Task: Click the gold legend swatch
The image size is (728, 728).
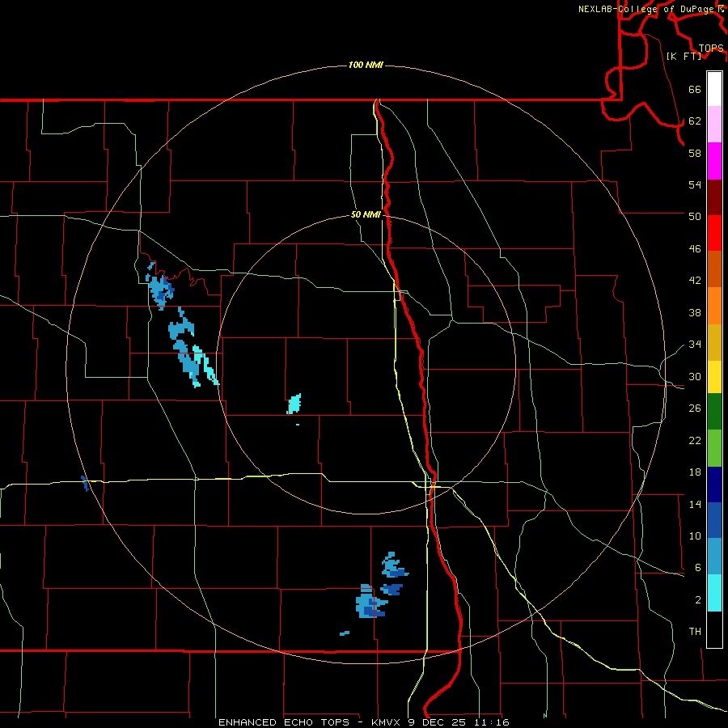Action: click(714, 342)
